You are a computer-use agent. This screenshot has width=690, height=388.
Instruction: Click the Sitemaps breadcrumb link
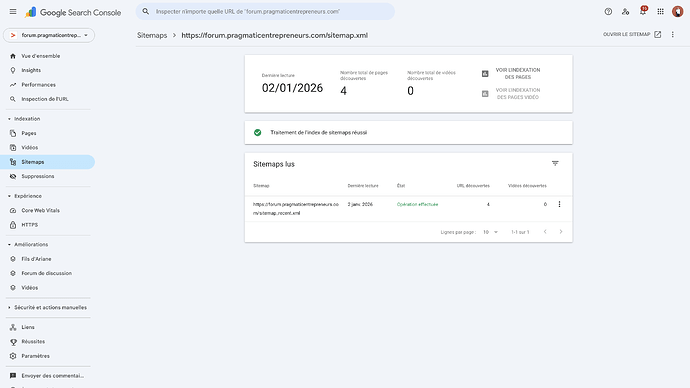[x=152, y=35]
